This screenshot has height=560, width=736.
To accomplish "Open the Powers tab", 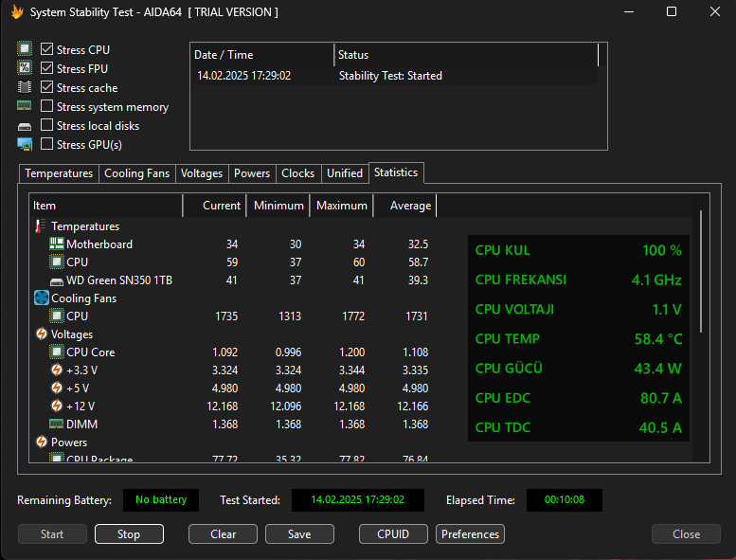I will pos(252,173).
